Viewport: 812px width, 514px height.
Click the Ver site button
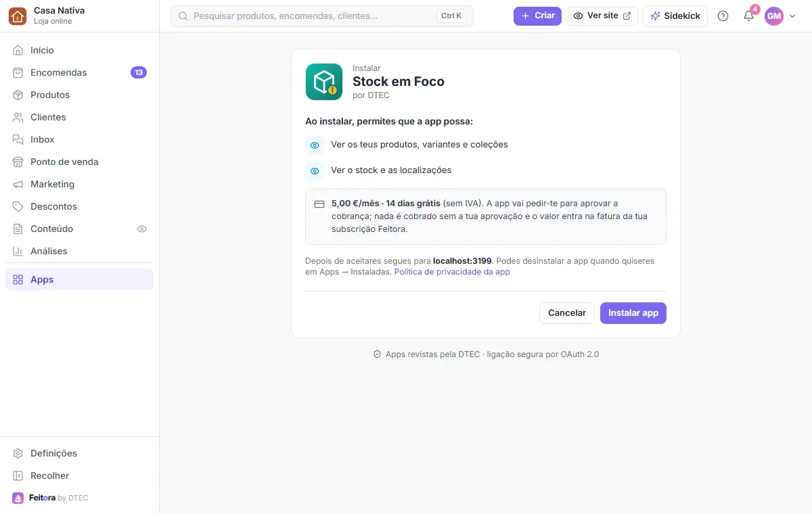602,16
